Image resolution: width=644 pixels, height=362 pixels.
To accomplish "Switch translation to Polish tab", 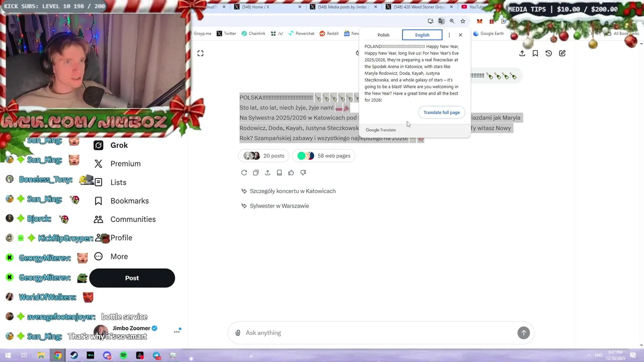I will coord(383,35).
